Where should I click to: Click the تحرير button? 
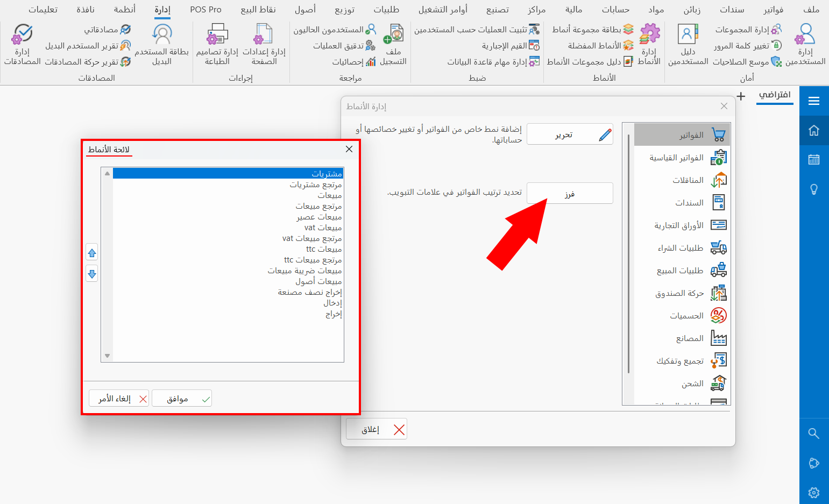click(x=570, y=134)
